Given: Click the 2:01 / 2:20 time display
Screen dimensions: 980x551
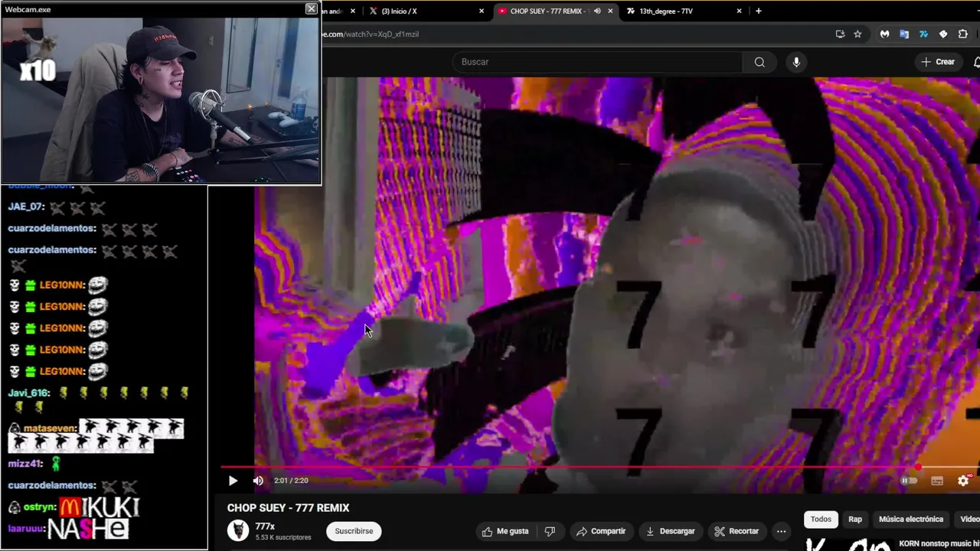Looking at the screenshot, I should coord(291,481).
